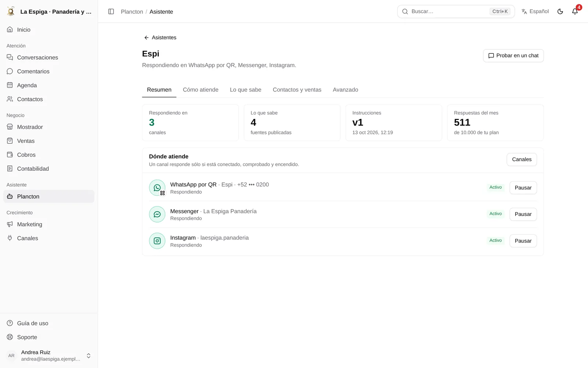
Task: Click the Respuestas del mes 511 card
Action: tap(495, 123)
